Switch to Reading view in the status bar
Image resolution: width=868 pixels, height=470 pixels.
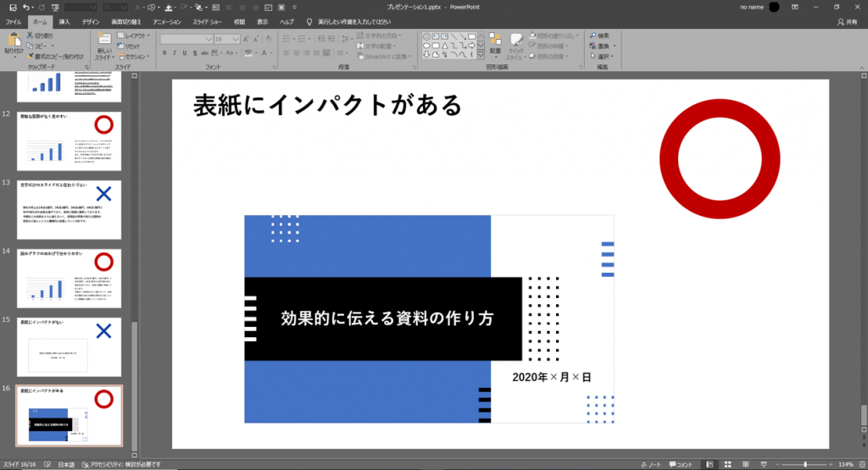746,464
